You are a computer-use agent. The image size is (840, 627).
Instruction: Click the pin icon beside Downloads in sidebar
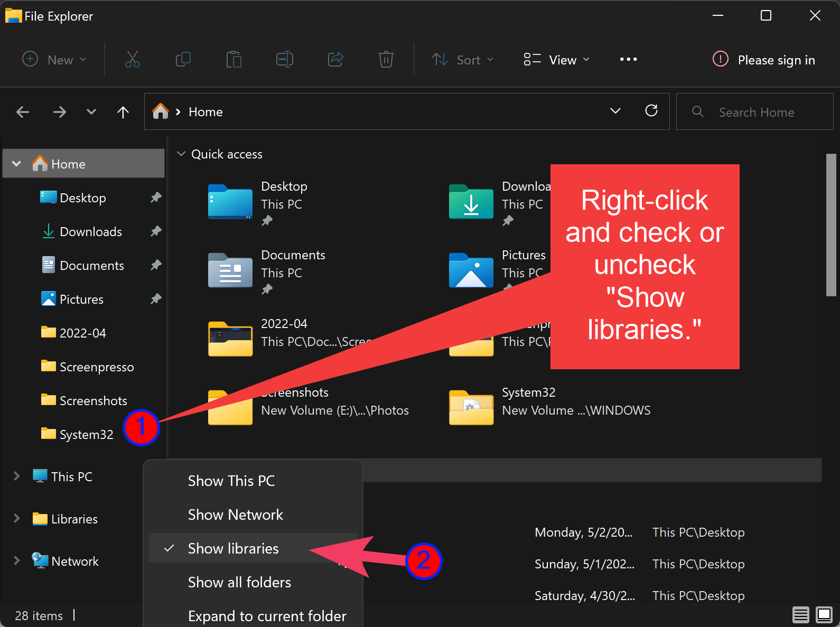tap(156, 231)
